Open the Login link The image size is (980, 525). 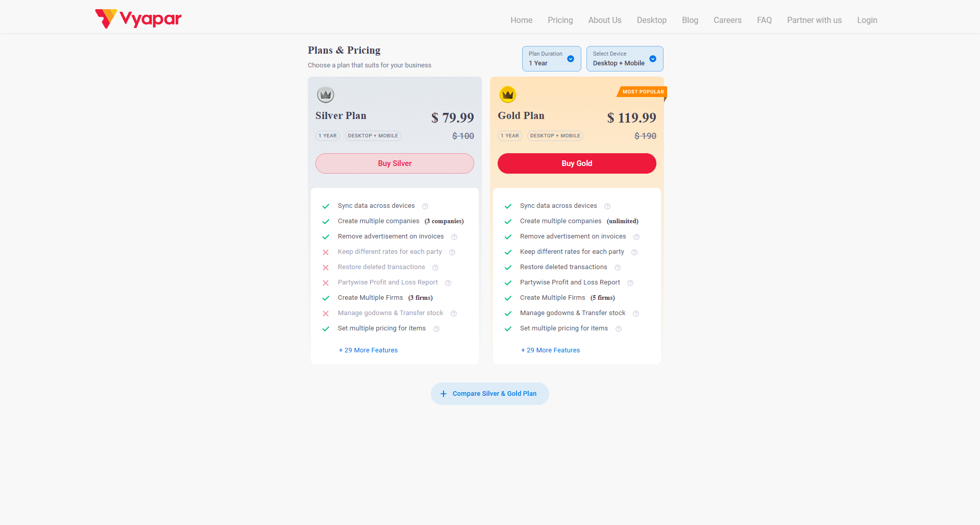click(x=867, y=20)
